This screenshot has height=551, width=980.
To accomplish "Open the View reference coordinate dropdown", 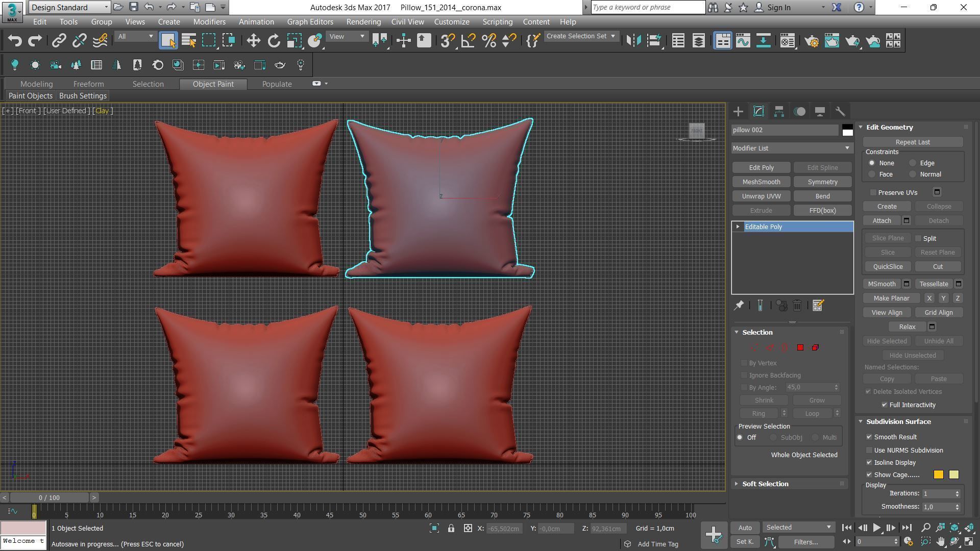I will [x=347, y=36].
